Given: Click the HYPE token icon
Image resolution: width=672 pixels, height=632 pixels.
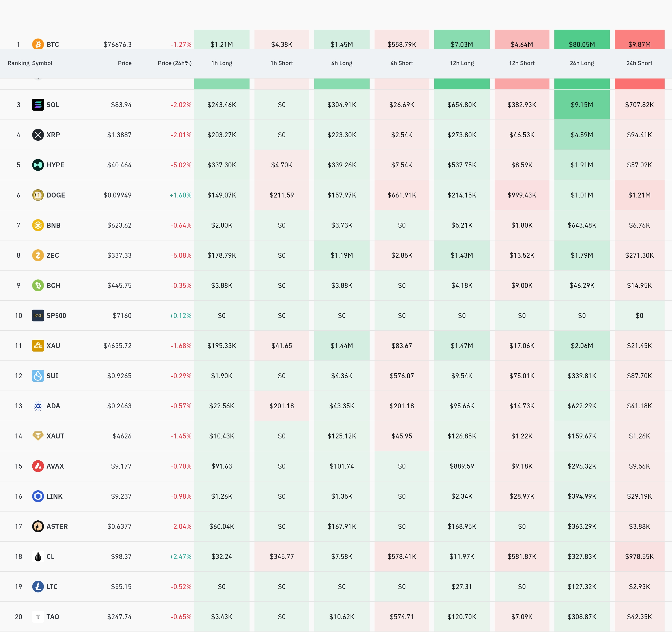Looking at the screenshot, I should point(38,165).
